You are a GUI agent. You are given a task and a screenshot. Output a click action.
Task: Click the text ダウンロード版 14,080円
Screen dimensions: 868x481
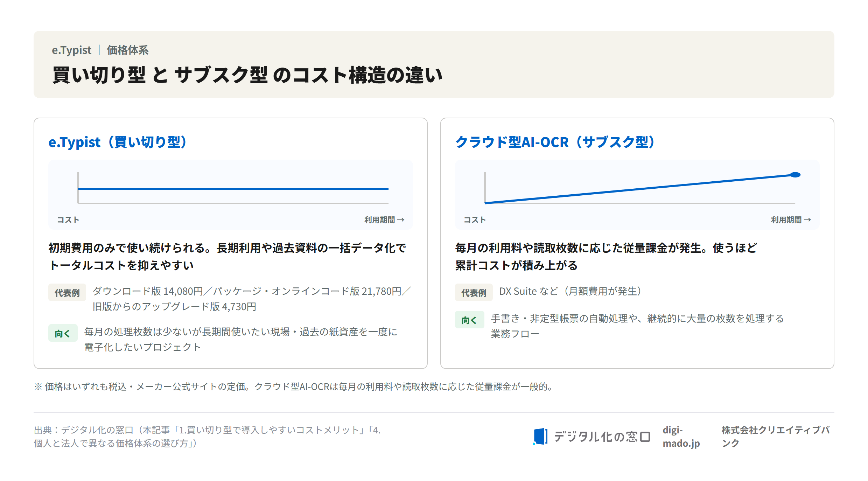(148, 291)
